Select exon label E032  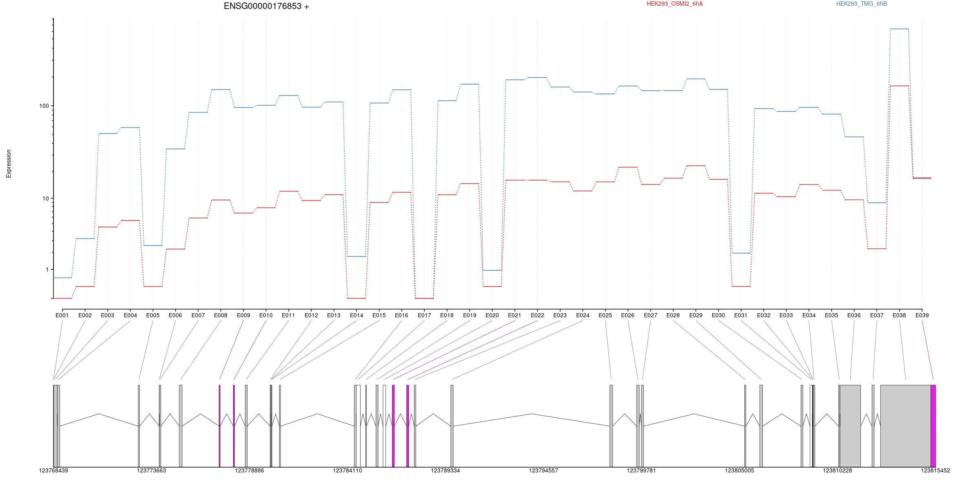pyautogui.click(x=764, y=315)
